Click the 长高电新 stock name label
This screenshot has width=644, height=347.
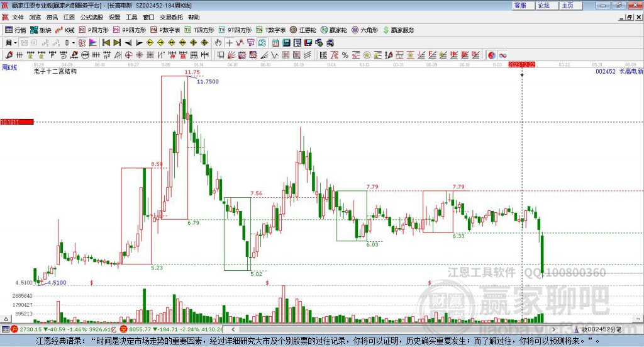click(631, 72)
